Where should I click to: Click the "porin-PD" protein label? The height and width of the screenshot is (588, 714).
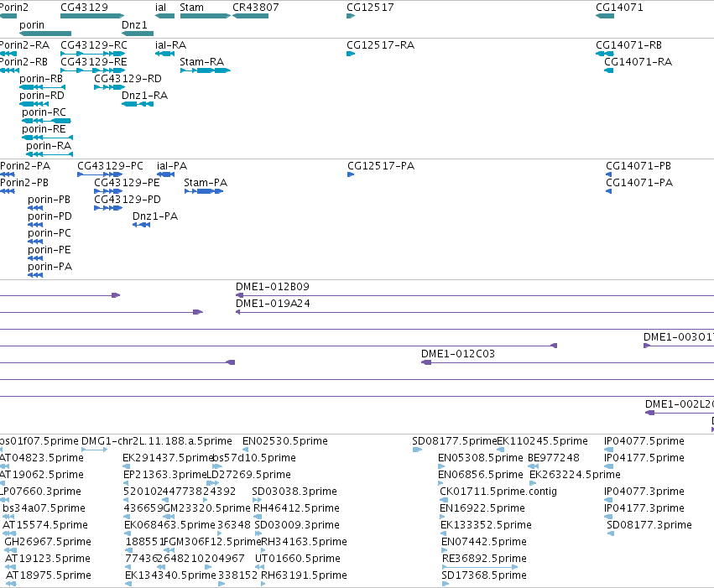pyautogui.click(x=50, y=216)
